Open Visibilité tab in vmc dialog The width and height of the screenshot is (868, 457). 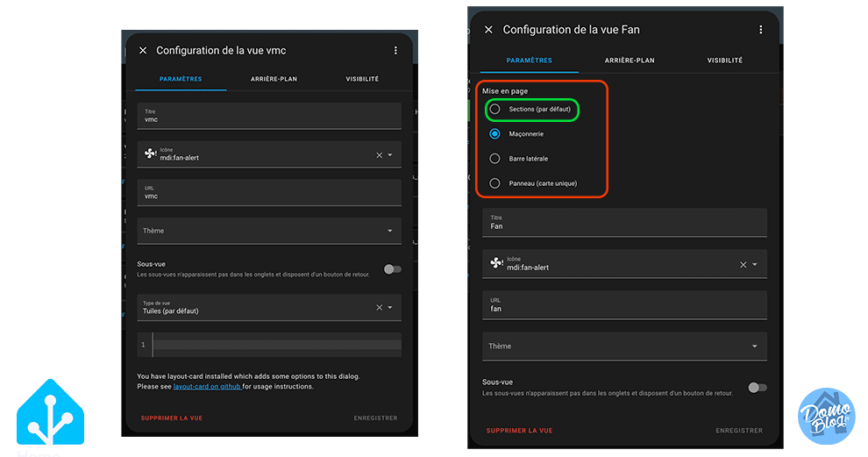click(x=363, y=79)
